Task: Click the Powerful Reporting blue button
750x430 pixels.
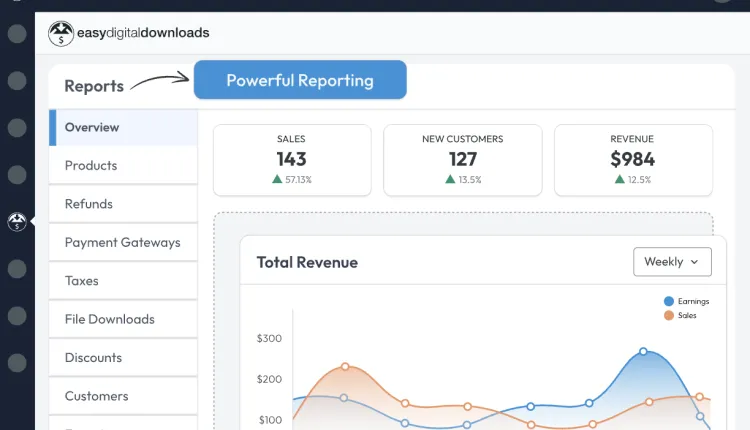Action: click(300, 80)
